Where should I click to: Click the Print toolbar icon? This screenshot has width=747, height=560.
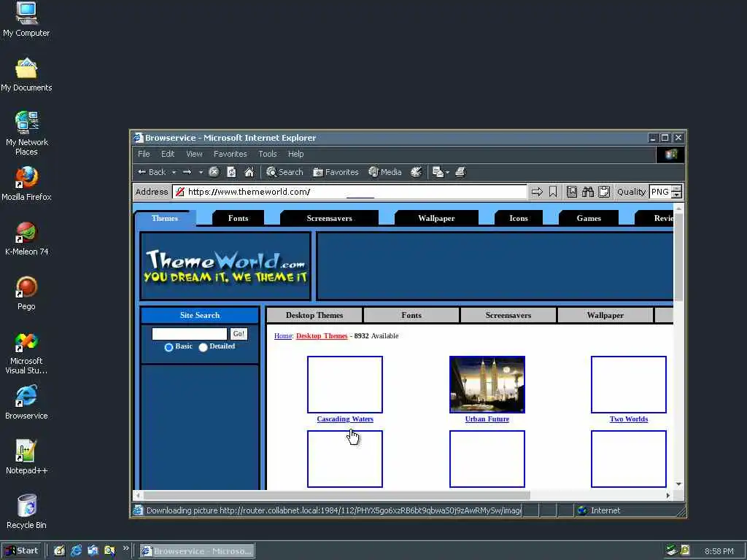(460, 172)
